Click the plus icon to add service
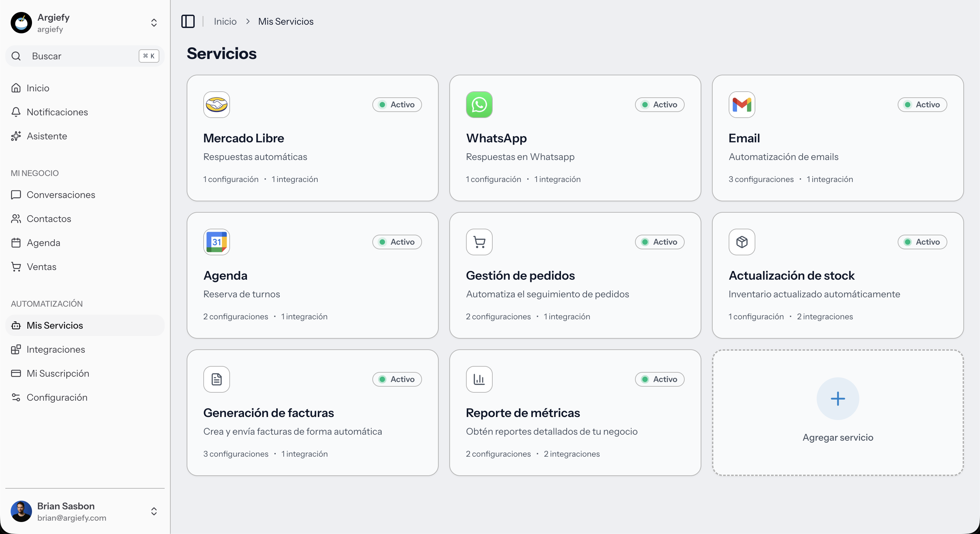The width and height of the screenshot is (980, 534). pos(837,399)
